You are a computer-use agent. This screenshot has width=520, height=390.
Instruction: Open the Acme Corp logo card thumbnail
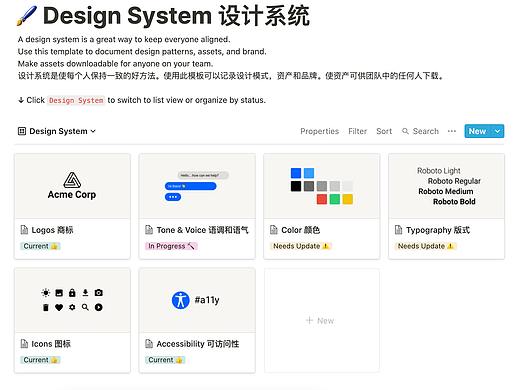click(x=72, y=186)
